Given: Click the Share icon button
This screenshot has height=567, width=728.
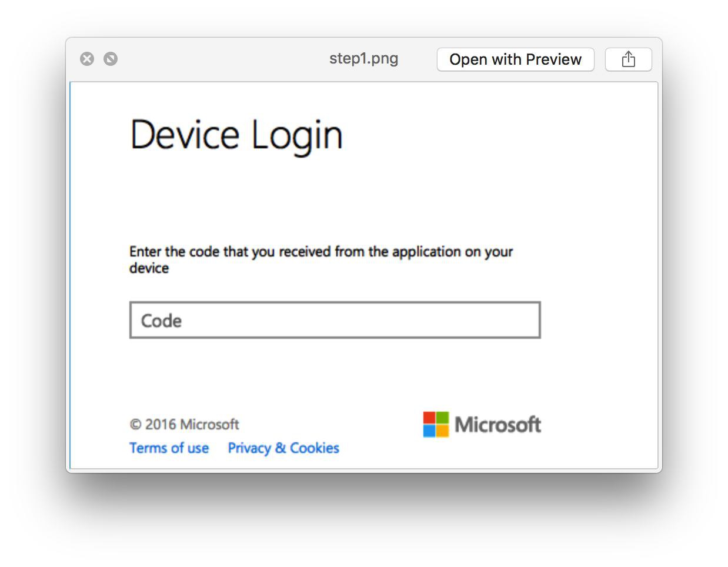Looking at the screenshot, I should tap(628, 59).
